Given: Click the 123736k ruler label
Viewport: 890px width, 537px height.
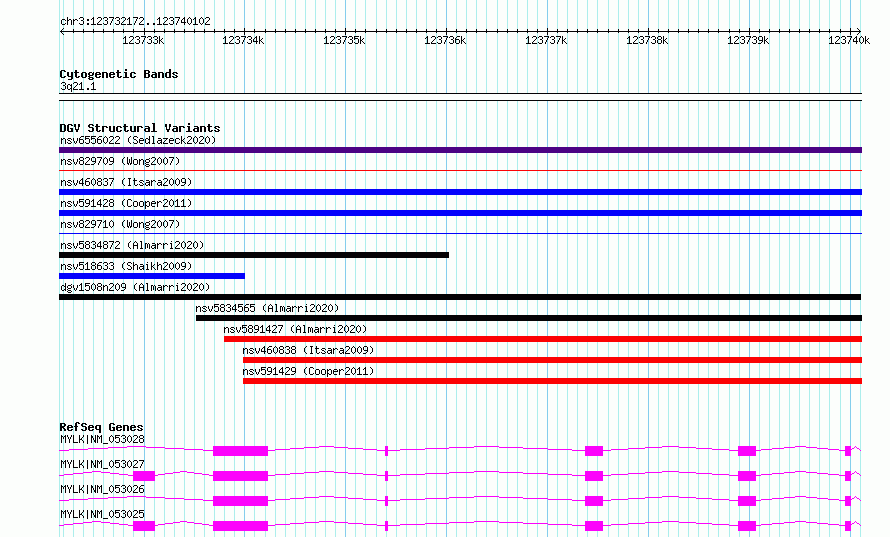Looking at the screenshot, I should click(445, 40).
